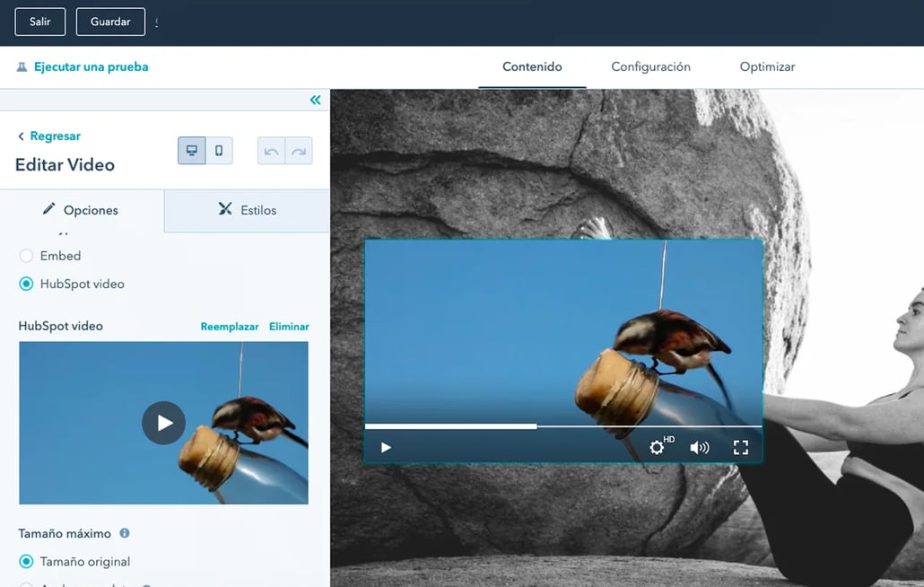Image resolution: width=924 pixels, height=587 pixels.
Task: Mute the video with speaker icon
Action: click(700, 448)
